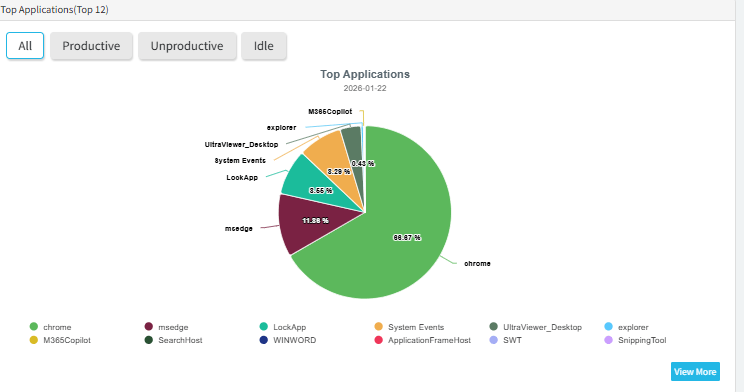The height and width of the screenshot is (392, 744).
Task: Click the 11.88 % percentage label
Action: (315, 221)
